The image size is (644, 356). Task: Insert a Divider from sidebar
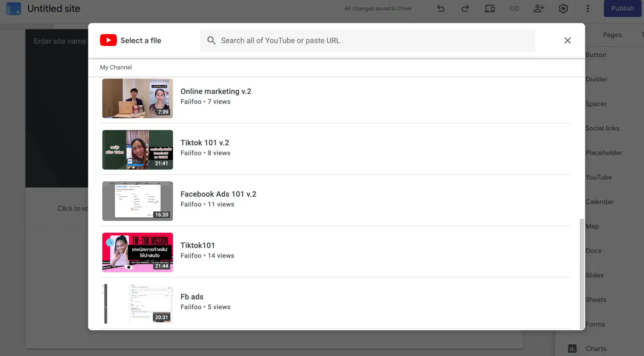coord(596,79)
